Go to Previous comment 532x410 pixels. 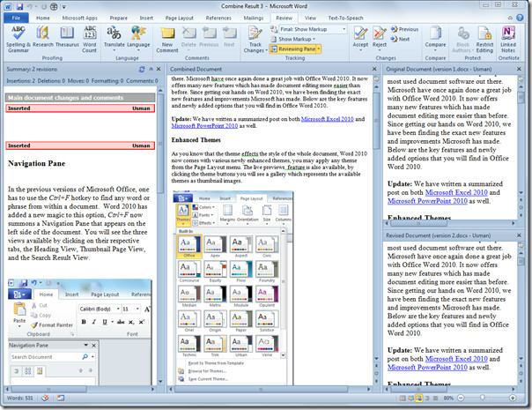[209, 36]
